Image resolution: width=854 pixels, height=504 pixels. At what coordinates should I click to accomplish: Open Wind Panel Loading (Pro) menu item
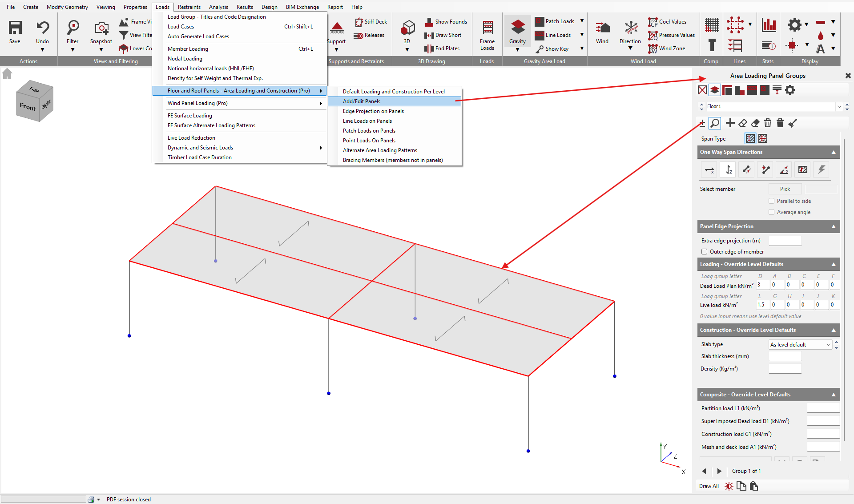(x=240, y=103)
